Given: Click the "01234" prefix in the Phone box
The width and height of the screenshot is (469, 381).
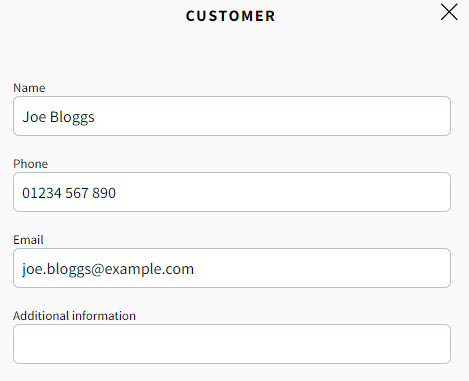Looking at the screenshot, I should [x=42, y=193].
